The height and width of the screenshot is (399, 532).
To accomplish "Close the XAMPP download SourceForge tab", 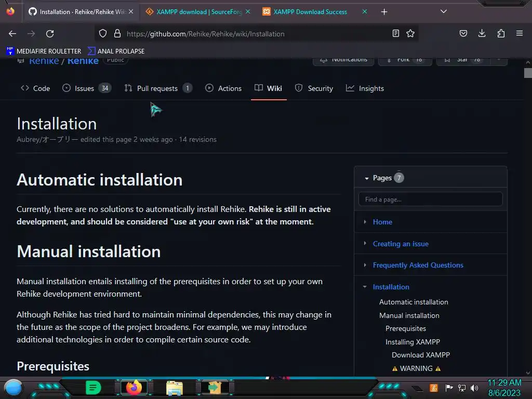I will (x=248, y=11).
